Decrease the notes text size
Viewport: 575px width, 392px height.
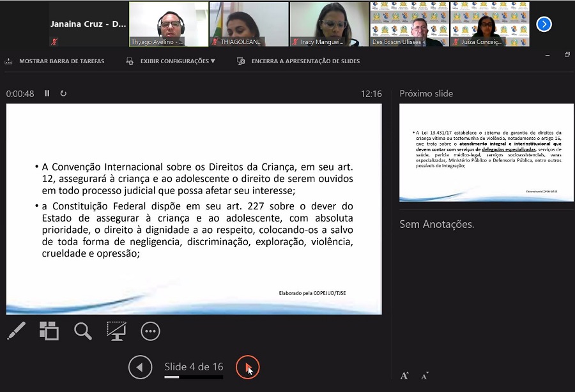[x=424, y=375]
